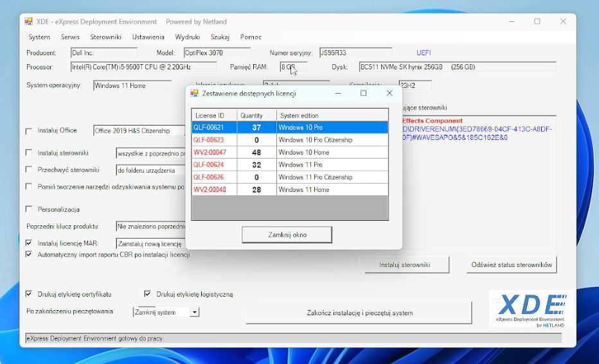Enable the Instaluj Office checkbox

point(28,132)
